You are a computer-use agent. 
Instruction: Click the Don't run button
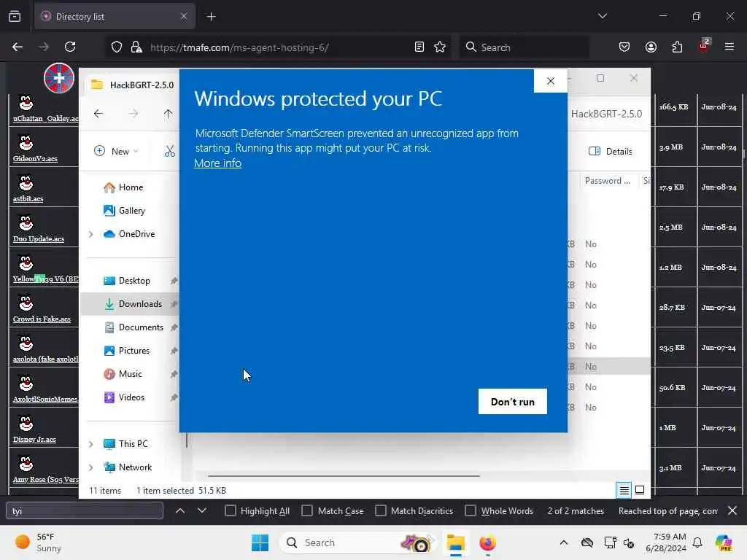click(513, 402)
